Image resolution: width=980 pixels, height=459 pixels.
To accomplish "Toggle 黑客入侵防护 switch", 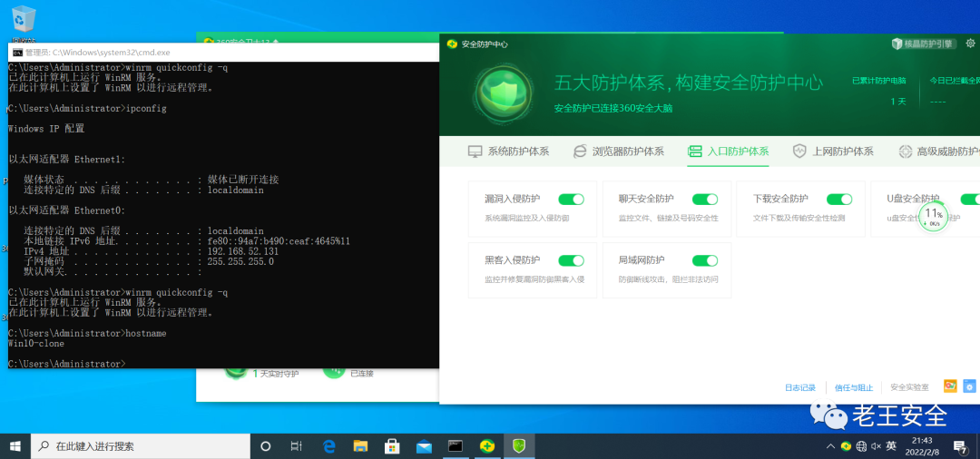I will [571, 260].
